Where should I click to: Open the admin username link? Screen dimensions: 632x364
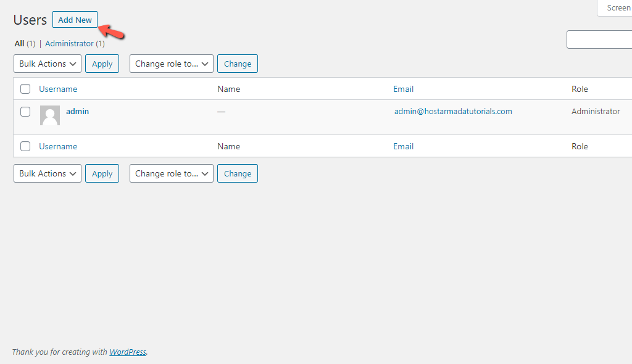click(x=77, y=111)
